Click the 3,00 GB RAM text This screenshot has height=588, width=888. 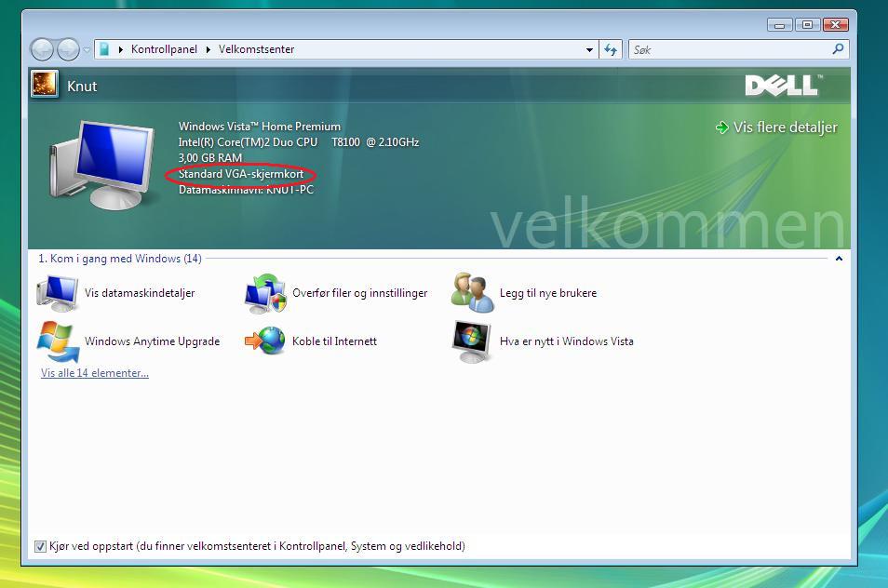(210, 158)
